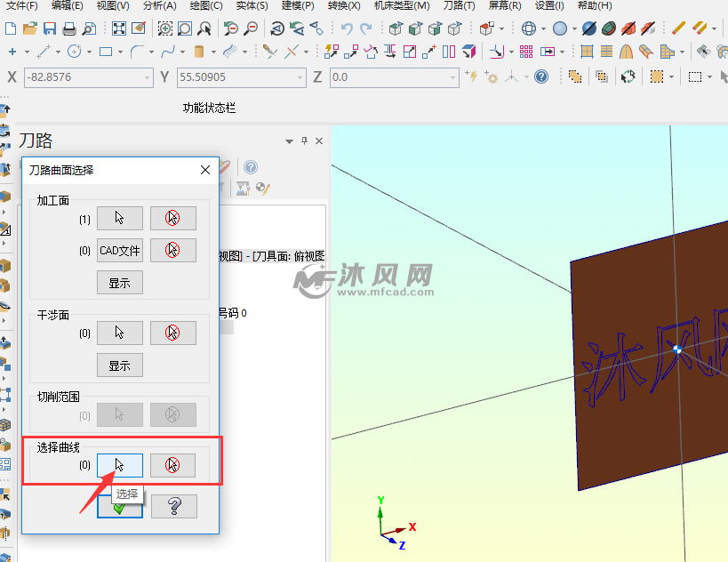The width and height of the screenshot is (728, 562).
Task: Click the Fit to screen icon
Action: (119, 28)
